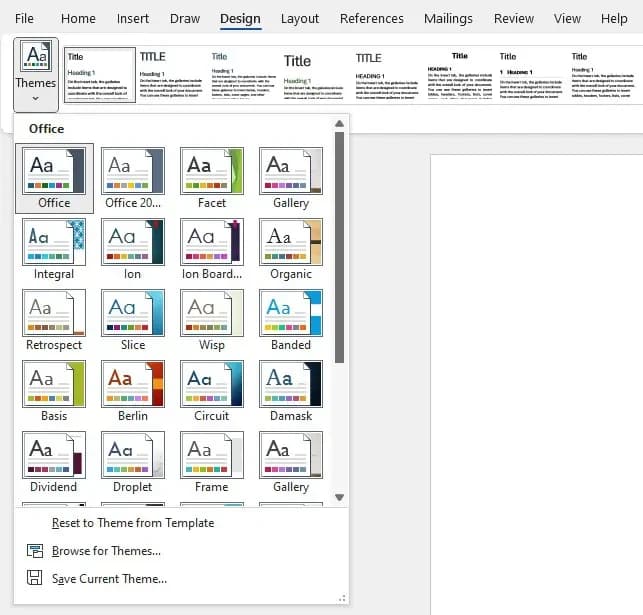The height and width of the screenshot is (615, 643).
Task: Select the Ion theme
Action: click(x=133, y=249)
